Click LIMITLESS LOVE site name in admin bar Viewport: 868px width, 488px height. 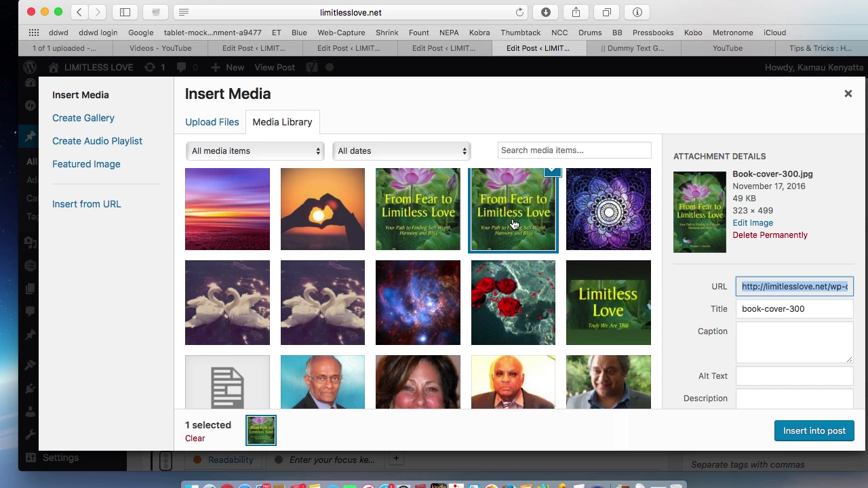point(91,67)
